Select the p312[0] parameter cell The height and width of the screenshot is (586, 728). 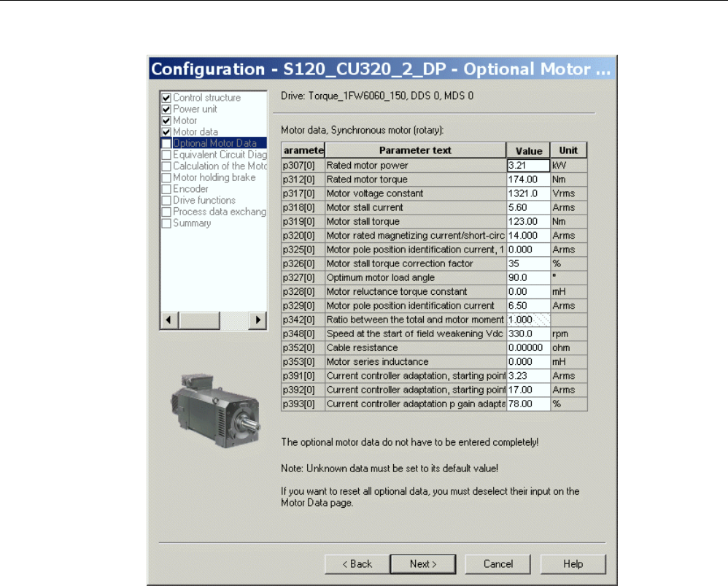tap(303, 180)
